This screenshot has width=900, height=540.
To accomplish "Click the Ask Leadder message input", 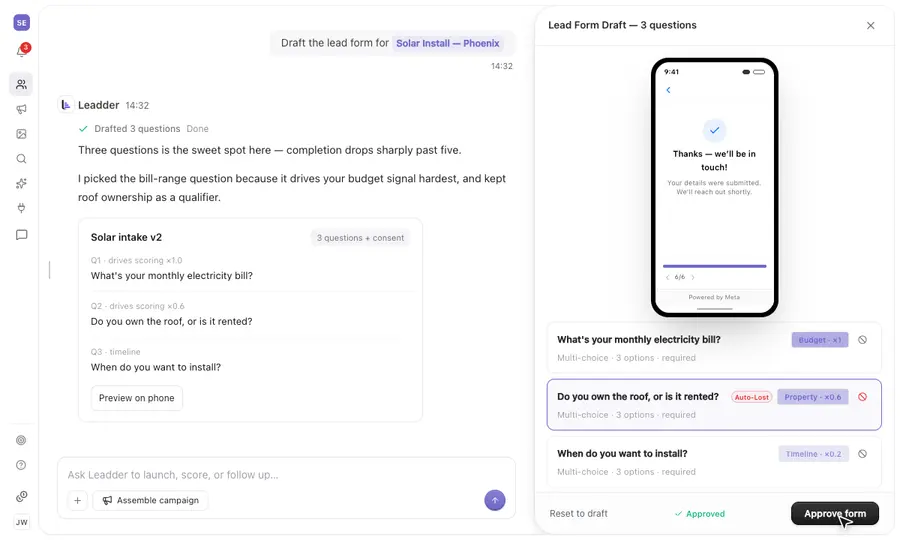I will [x=286, y=475].
